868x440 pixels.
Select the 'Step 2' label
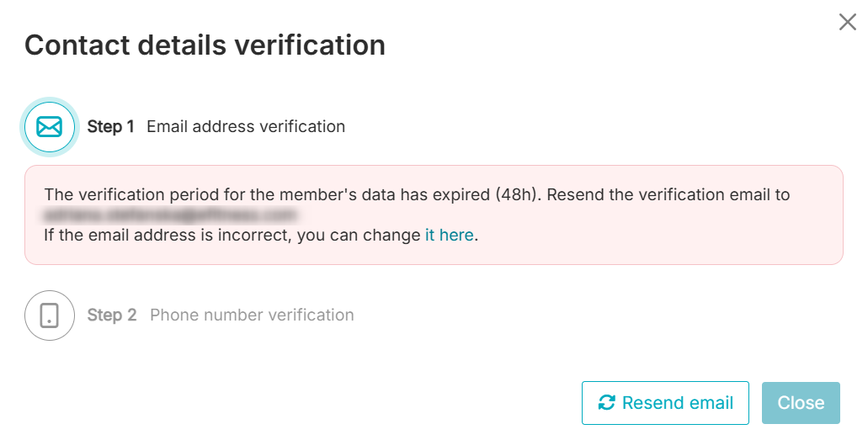[111, 315]
